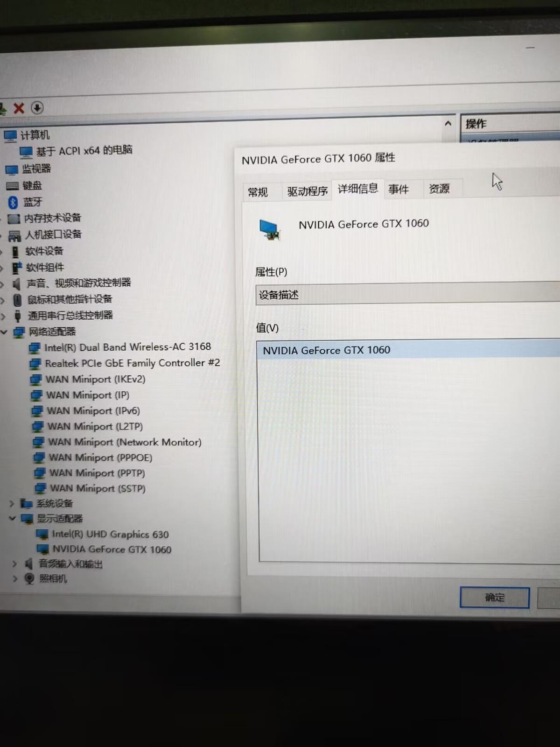
Task: Click the scroll up arrow in device tree
Action: [x=448, y=124]
